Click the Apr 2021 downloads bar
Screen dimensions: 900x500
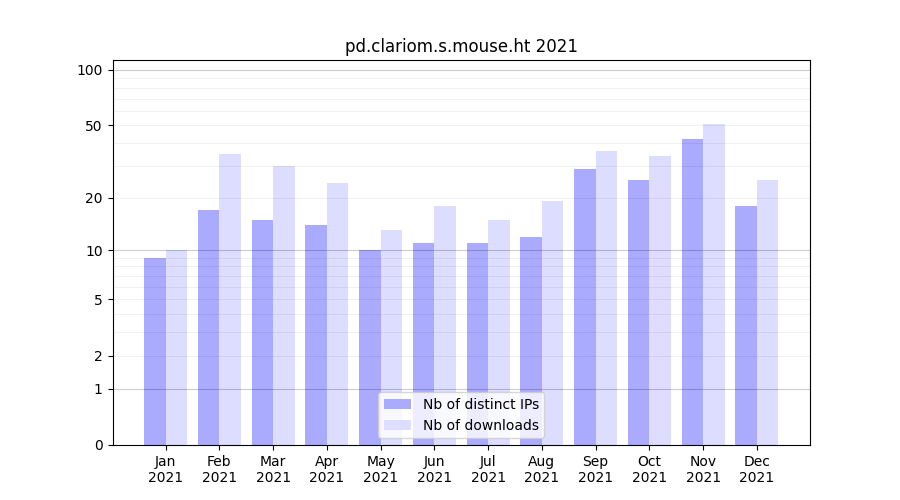[337, 314]
